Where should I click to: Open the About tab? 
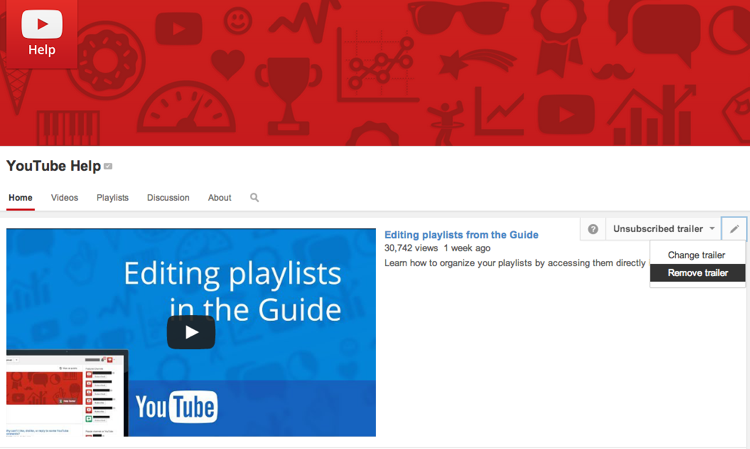coord(220,198)
